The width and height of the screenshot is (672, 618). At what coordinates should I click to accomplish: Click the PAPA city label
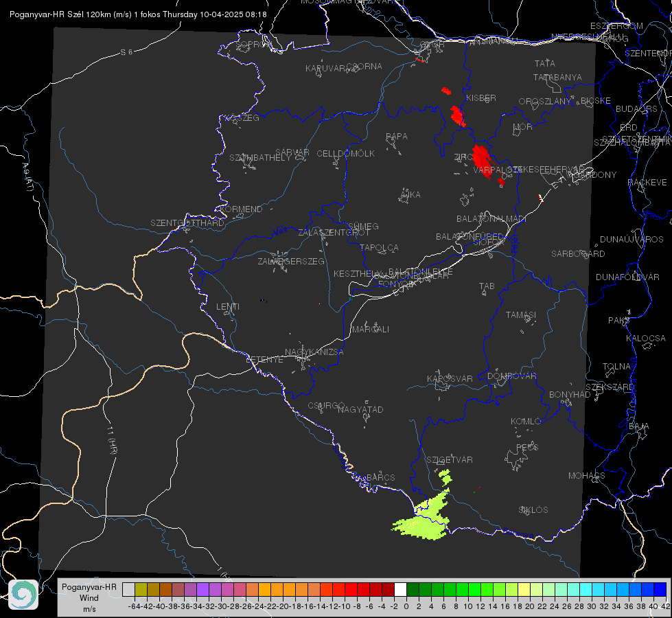tap(397, 136)
